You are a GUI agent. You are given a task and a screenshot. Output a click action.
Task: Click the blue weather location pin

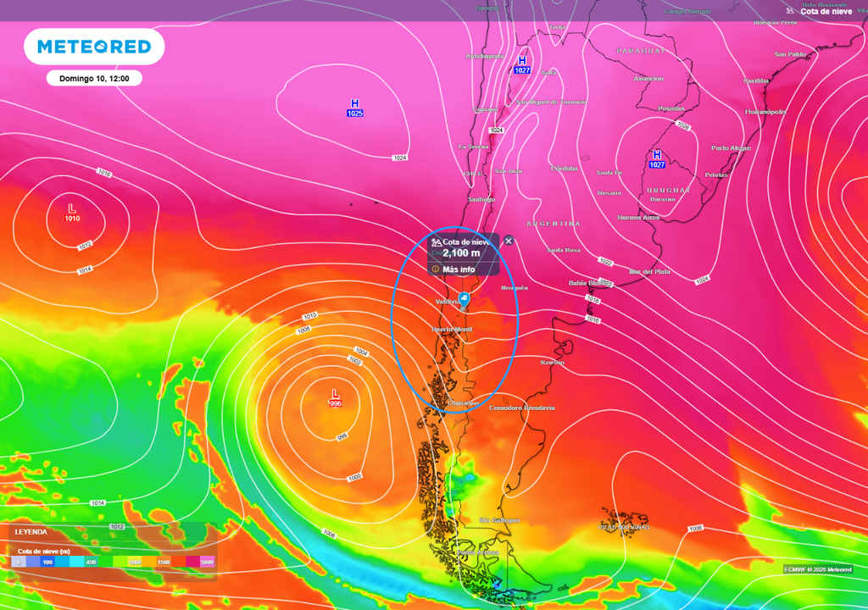coord(465,298)
